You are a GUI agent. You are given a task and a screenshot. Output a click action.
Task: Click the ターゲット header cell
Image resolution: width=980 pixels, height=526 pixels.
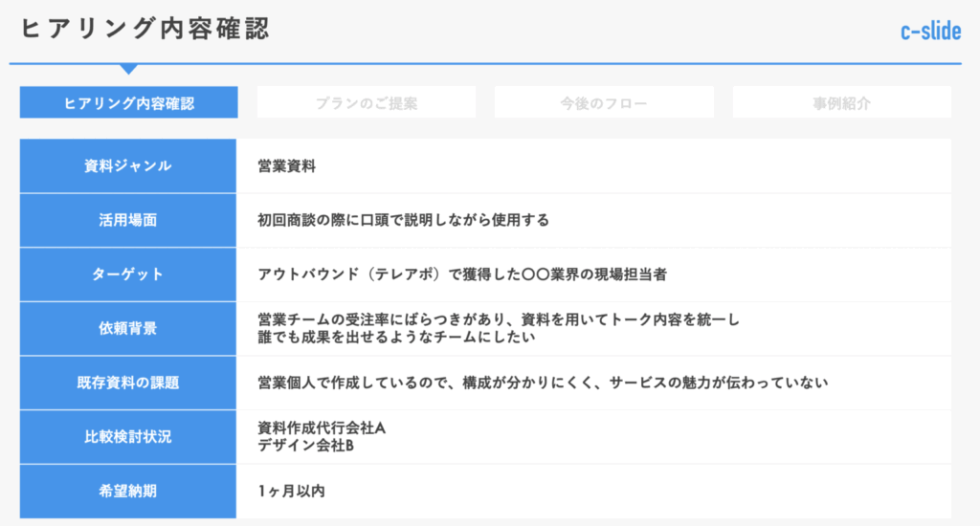point(128,274)
